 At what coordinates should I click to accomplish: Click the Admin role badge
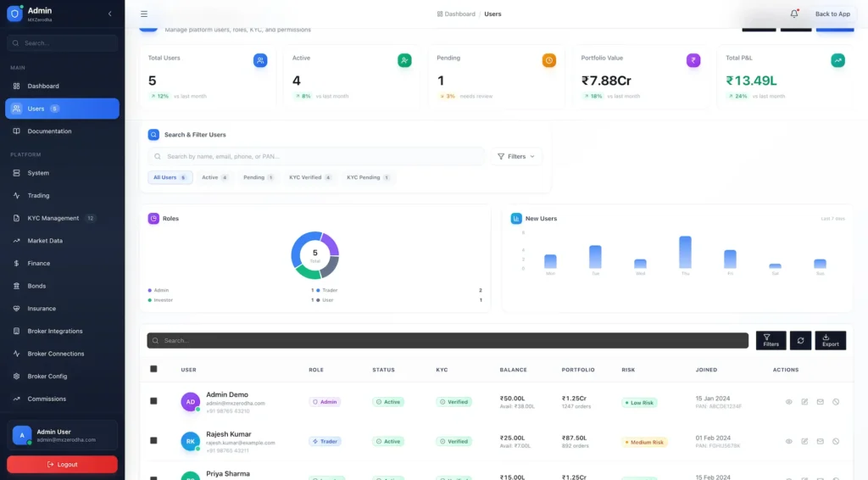[325, 402]
